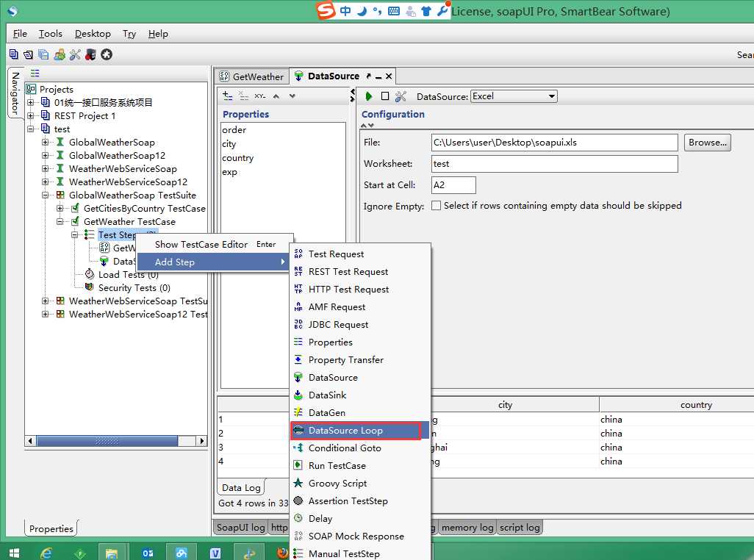This screenshot has width=754, height=560.
Task: Expand the REST Project 1 node
Action: click(31, 116)
